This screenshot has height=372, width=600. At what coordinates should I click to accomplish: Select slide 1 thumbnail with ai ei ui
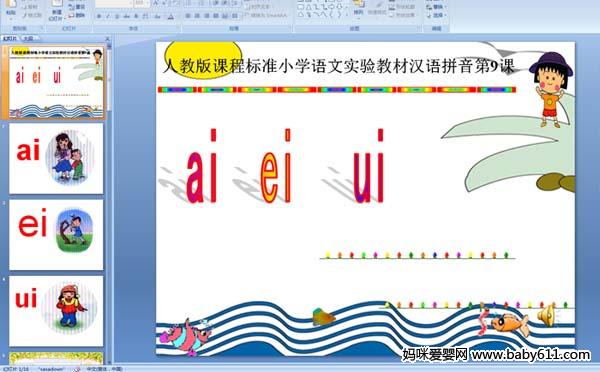[56, 82]
